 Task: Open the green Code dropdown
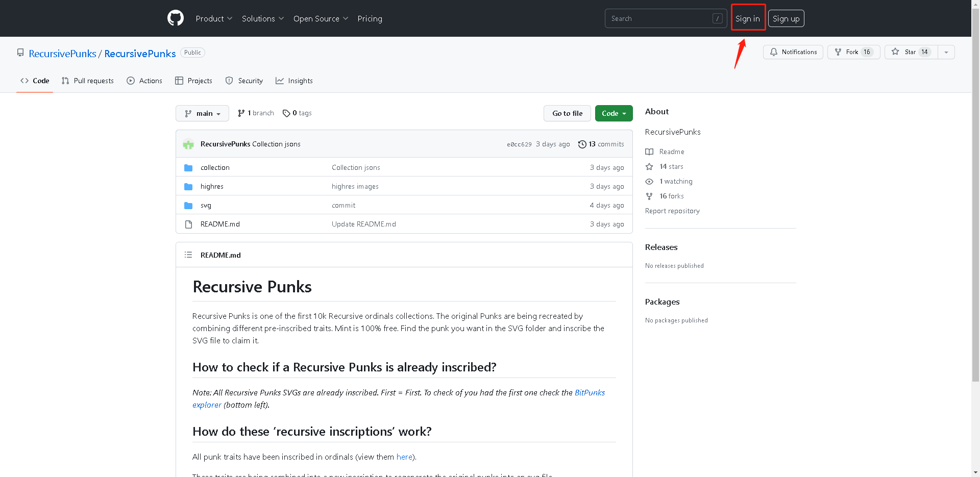[x=614, y=113]
